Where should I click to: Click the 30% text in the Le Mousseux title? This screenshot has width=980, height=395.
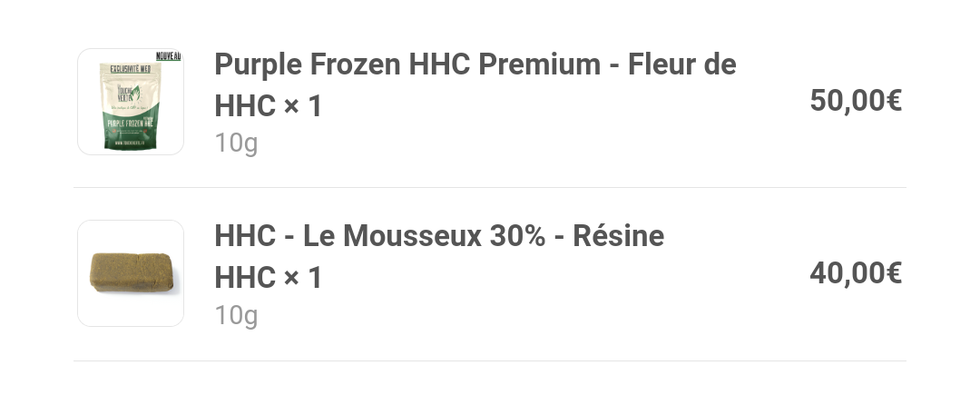[517, 236]
